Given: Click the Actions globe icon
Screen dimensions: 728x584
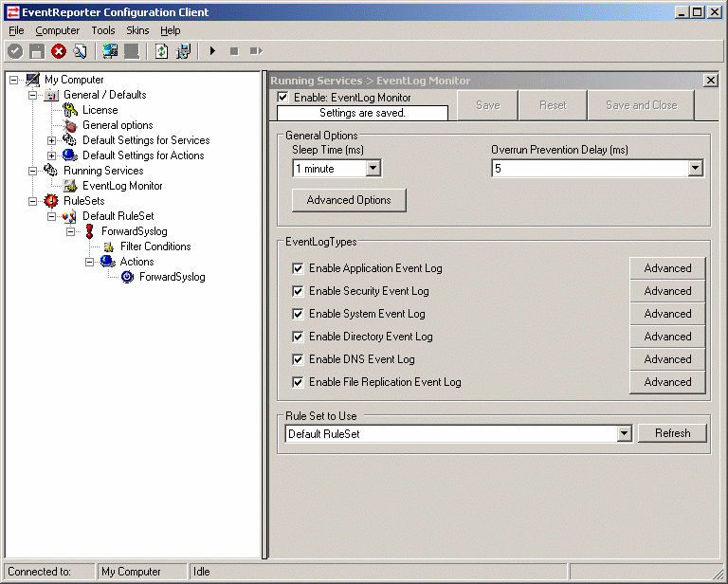Looking at the screenshot, I should coord(108,262).
